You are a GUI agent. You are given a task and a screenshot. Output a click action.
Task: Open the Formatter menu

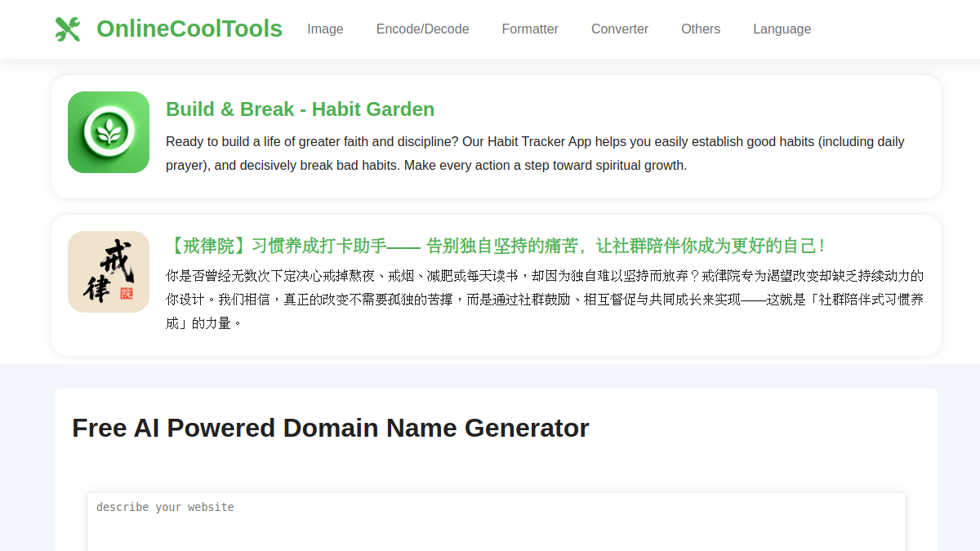530,29
